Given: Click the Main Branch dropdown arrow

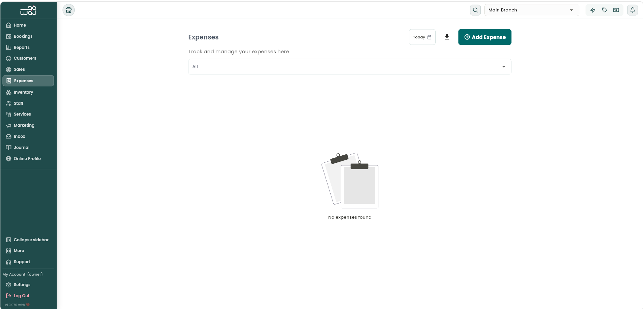Looking at the screenshot, I should coord(571,10).
